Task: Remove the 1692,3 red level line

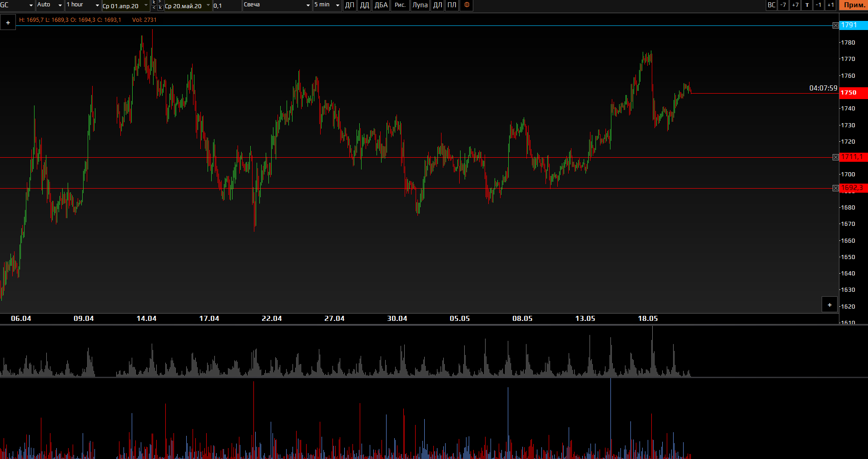Action: [x=835, y=188]
